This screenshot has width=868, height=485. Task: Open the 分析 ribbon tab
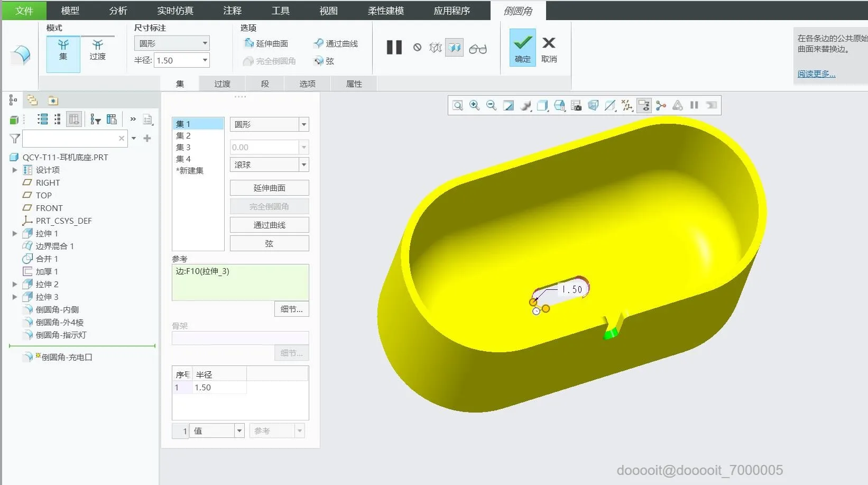(118, 11)
